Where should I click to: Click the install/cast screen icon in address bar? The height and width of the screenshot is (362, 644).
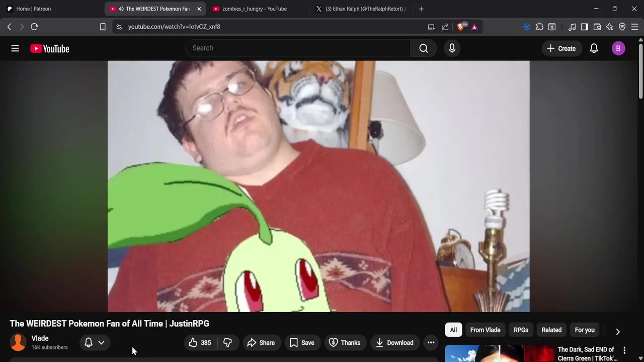431,27
